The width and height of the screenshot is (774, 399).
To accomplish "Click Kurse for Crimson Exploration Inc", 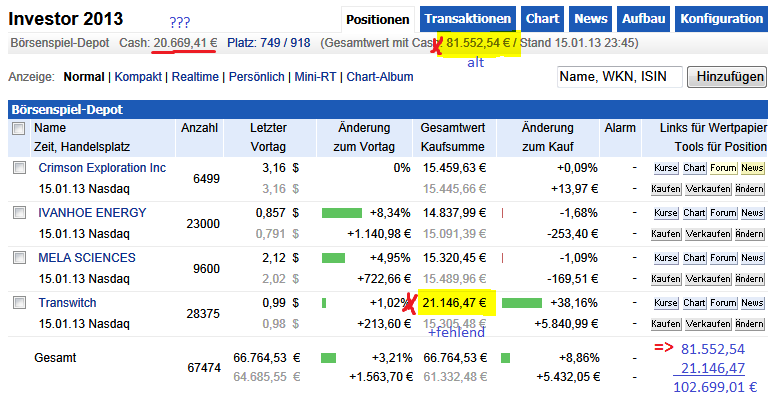I will tap(665, 168).
